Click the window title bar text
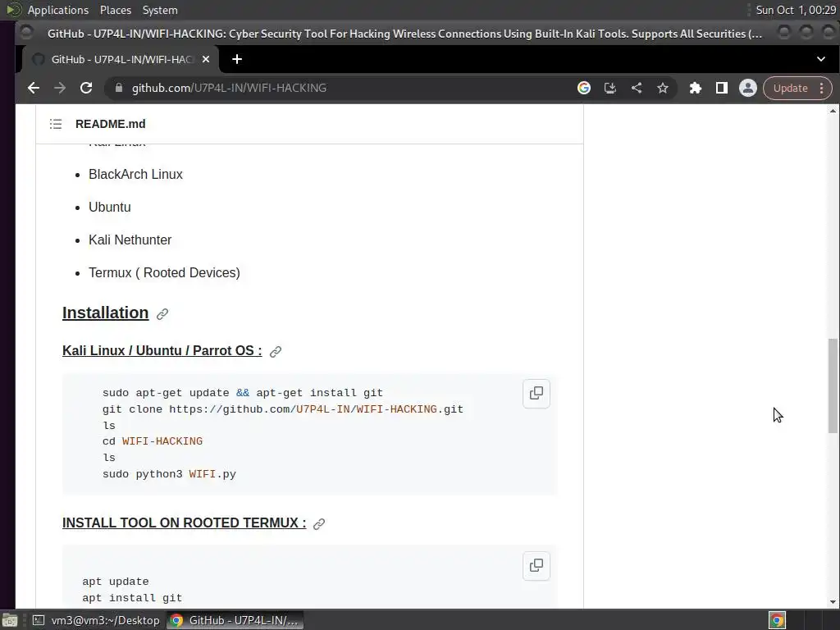Image resolution: width=840 pixels, height=630 pixels. 404,34
